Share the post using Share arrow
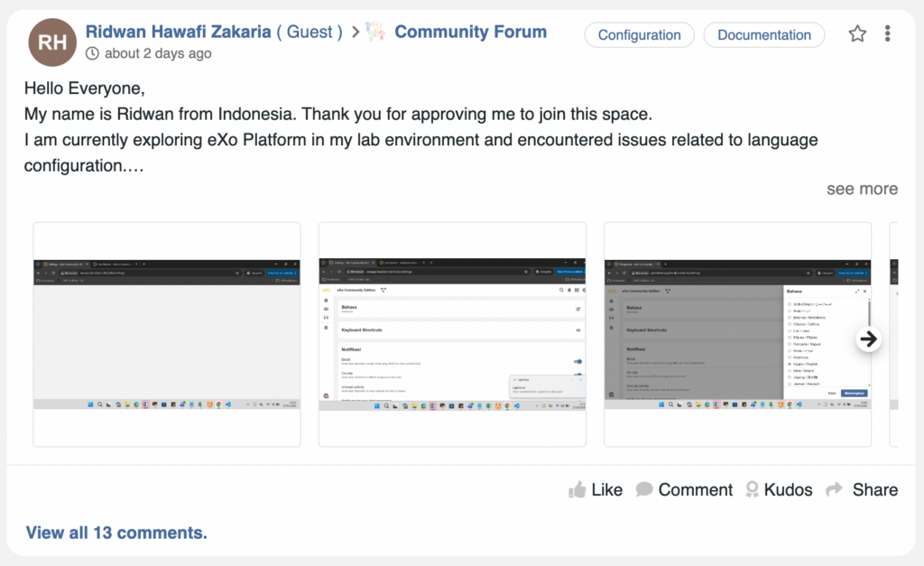Image resolution: width=924 pixels, height=566 pixels. [x=835, y=490]
